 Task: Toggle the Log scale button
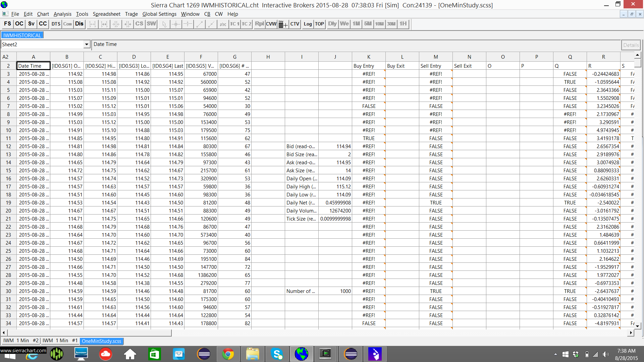308,24
